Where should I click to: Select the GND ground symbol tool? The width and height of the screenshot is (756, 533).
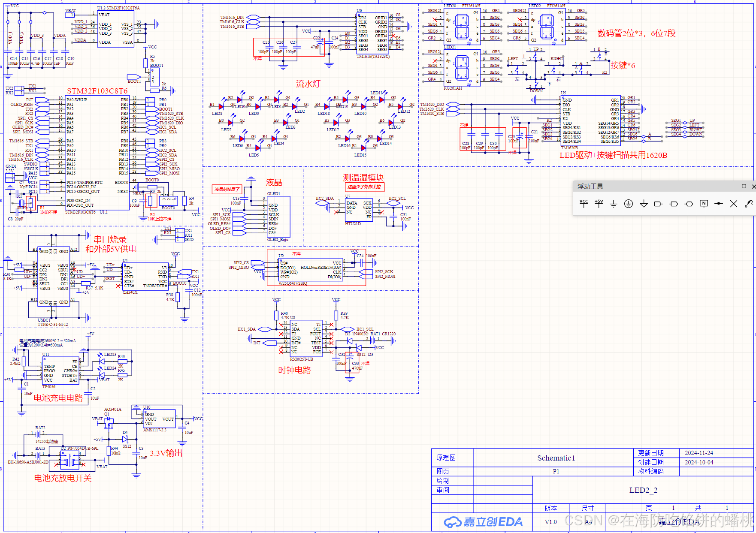614,204
